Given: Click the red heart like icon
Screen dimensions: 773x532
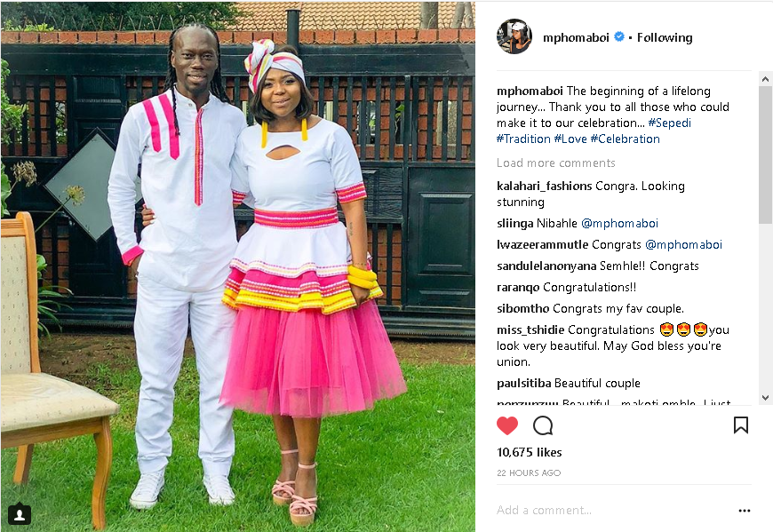Looking at the screenshot, I should point(506,425).
